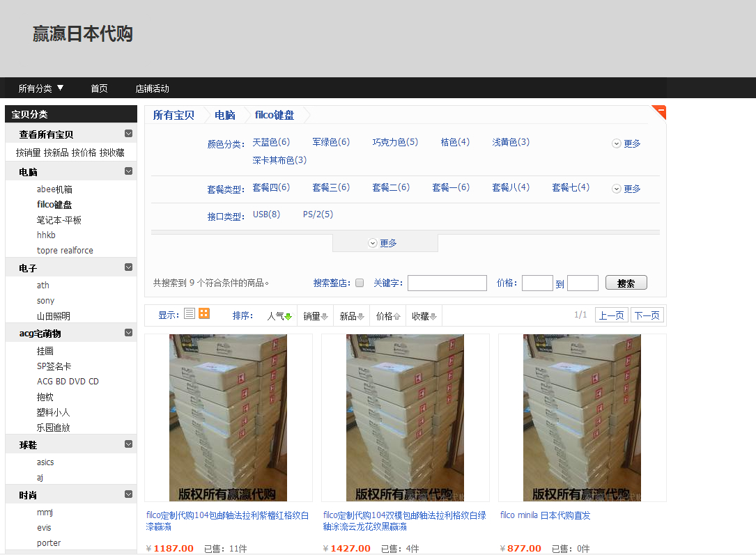Click the 搜索 button
The height and width of the screenshot is (555, 756).
click(626, 283)
